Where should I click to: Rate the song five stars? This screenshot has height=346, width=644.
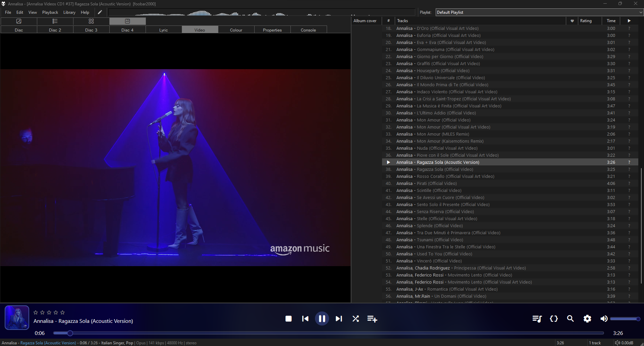tap(62, 312)
